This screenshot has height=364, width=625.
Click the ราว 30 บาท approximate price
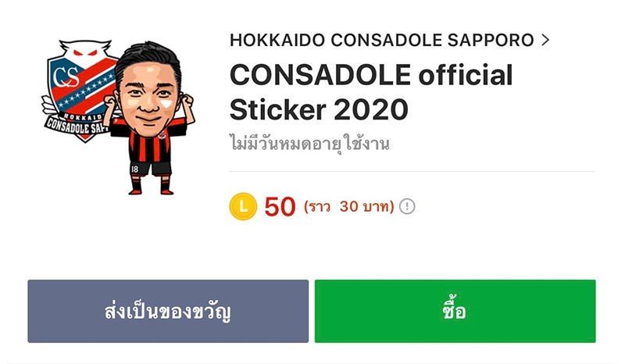(x=348, y=206)
